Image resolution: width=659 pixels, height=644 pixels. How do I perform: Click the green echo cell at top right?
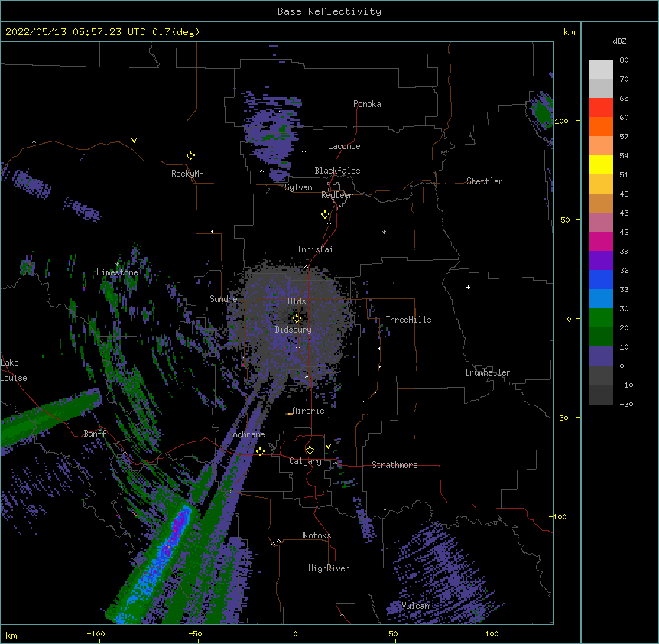coord(542,112)
